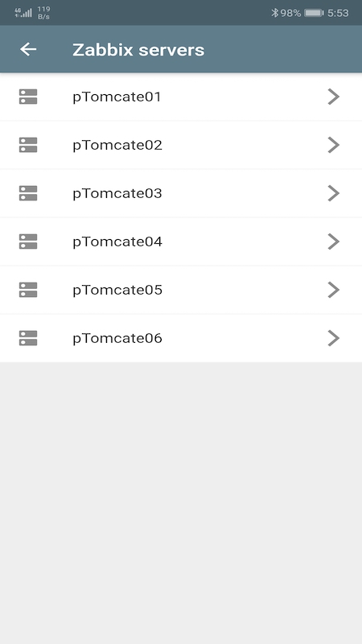The width and height of the screenshot is (362, 644).
Task: Tap the back arrow in header
Action: coord(28,49)
